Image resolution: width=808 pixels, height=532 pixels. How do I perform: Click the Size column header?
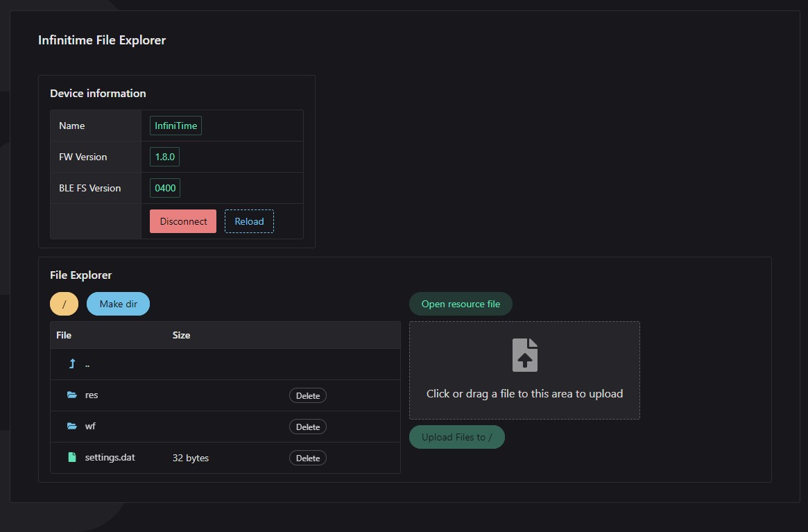pos(182,335)
